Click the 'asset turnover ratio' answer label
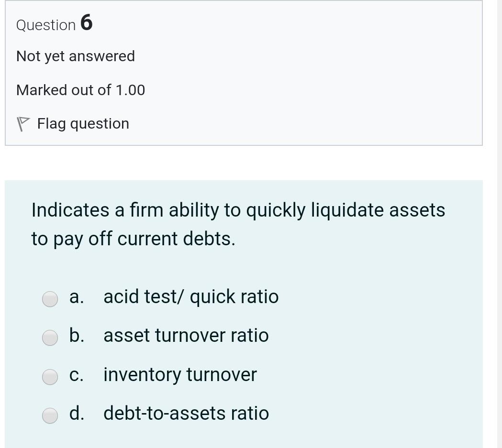502x448 pixels. click(x=186, y=336)
